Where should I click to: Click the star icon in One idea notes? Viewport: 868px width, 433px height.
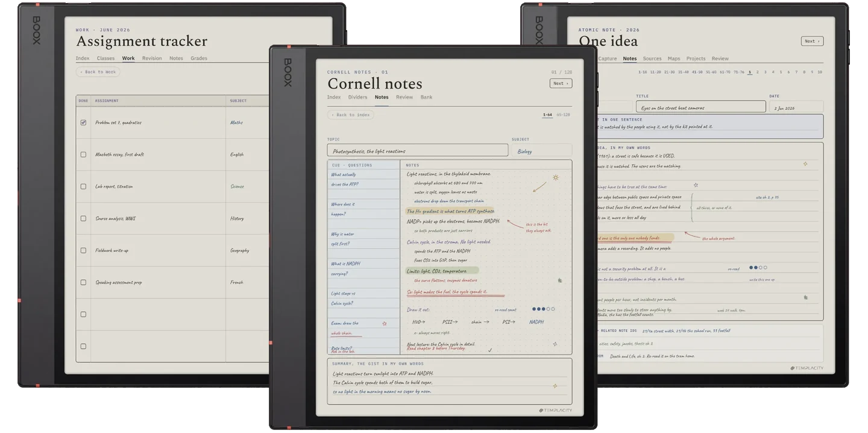[x=696, y=185]
